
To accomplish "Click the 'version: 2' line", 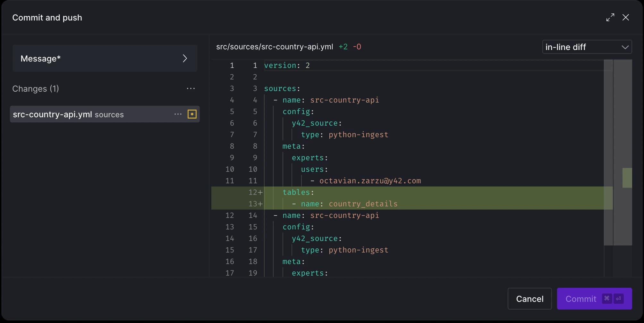I will click(x=287, y=65).
